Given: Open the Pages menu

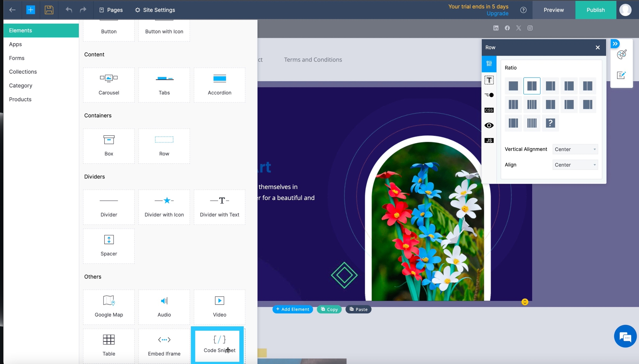Looking at the screenshot, I should click(x=111, y=10).
